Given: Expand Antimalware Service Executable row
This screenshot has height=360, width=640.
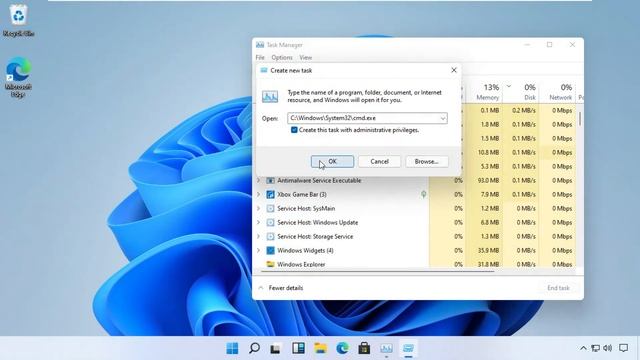Looking at the screenshot, I should tap(259, 180).
